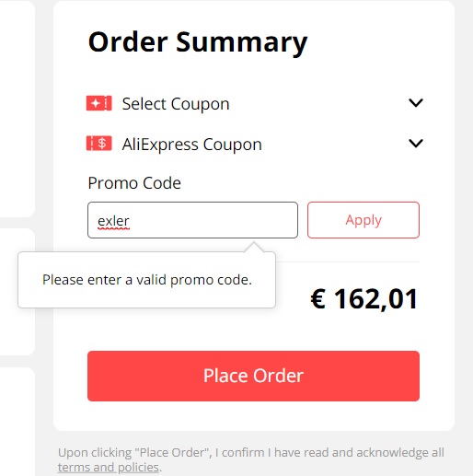Open the terms and policies link

coord(109,468)
